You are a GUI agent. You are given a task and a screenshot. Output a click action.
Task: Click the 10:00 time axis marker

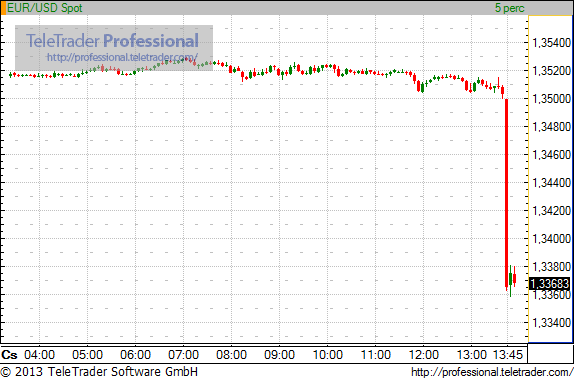point(328,355)
